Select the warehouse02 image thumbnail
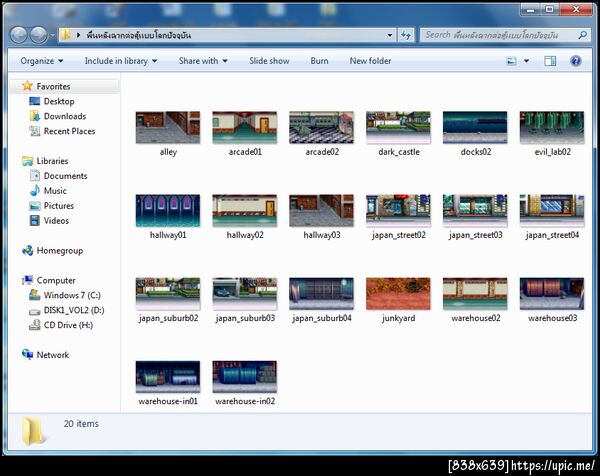Screen dimensions: 600x476 (x=475, y=294)
